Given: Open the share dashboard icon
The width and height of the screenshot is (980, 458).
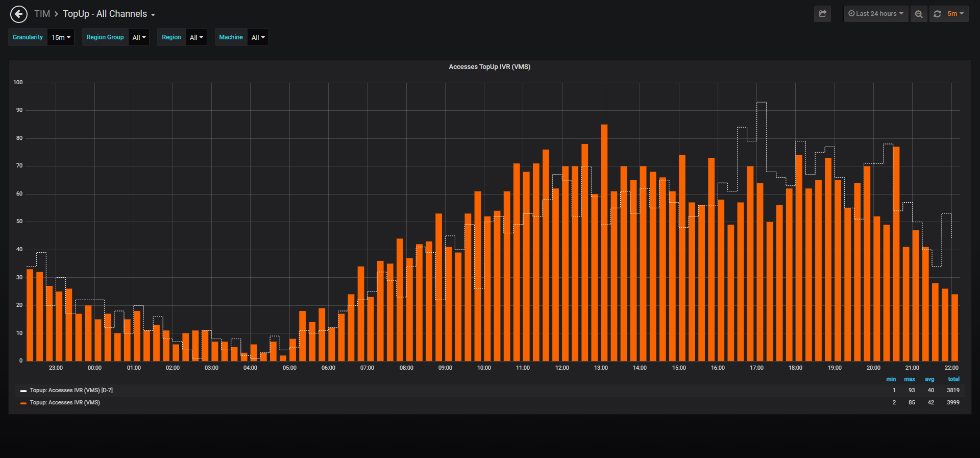Looking at the screenshot, I should pos(822,14).
